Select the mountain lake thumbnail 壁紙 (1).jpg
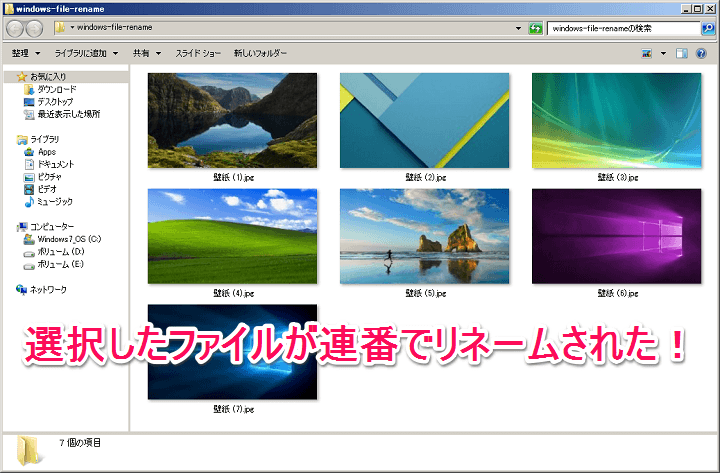Viewport: 720px width, 473px height. pyautogui.click(x=232, y=120)
